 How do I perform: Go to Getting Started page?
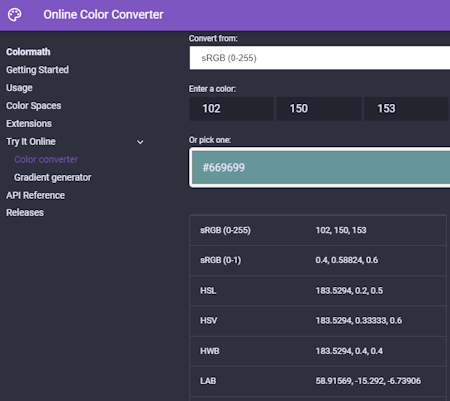click(x=37, y=70)
